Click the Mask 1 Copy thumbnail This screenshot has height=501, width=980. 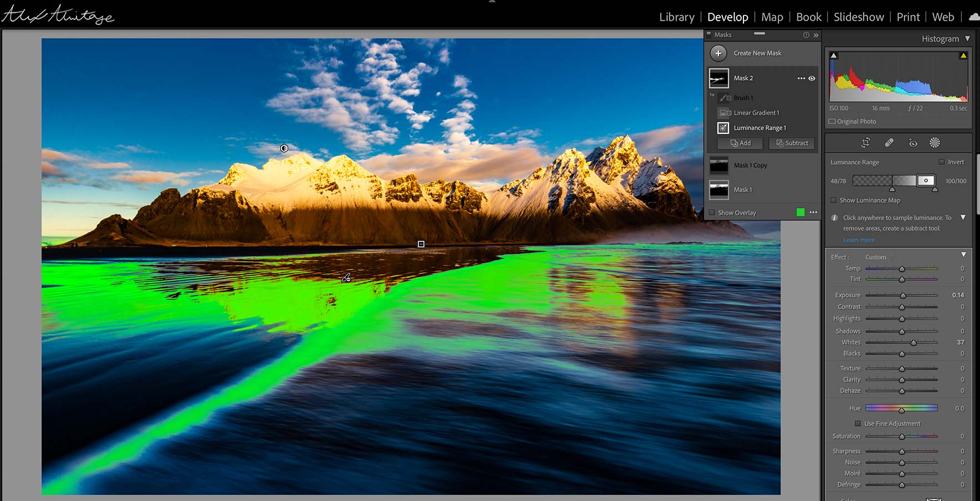tap(718, 166)
